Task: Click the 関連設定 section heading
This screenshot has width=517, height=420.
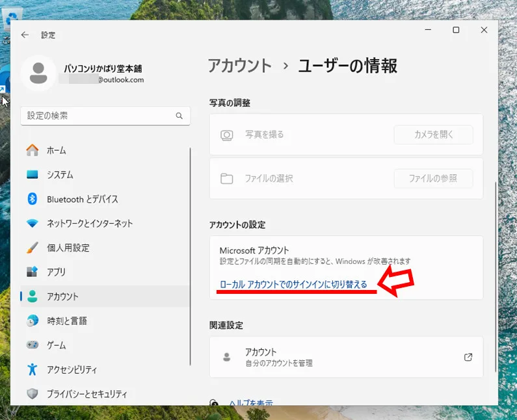Action: 226,325
